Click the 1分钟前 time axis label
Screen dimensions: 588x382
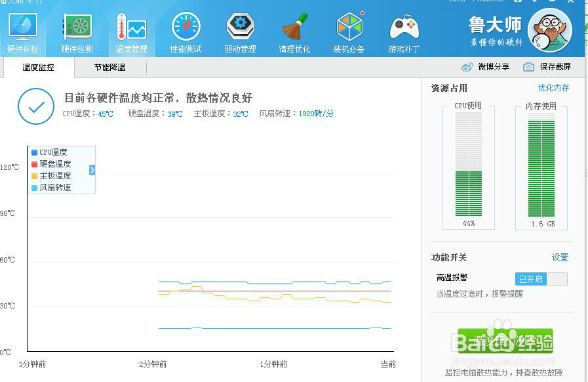274,364
